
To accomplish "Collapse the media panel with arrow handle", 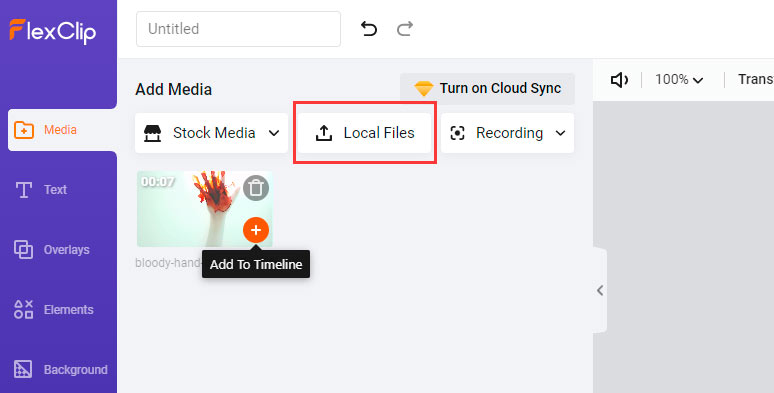I will coord(600,290).
